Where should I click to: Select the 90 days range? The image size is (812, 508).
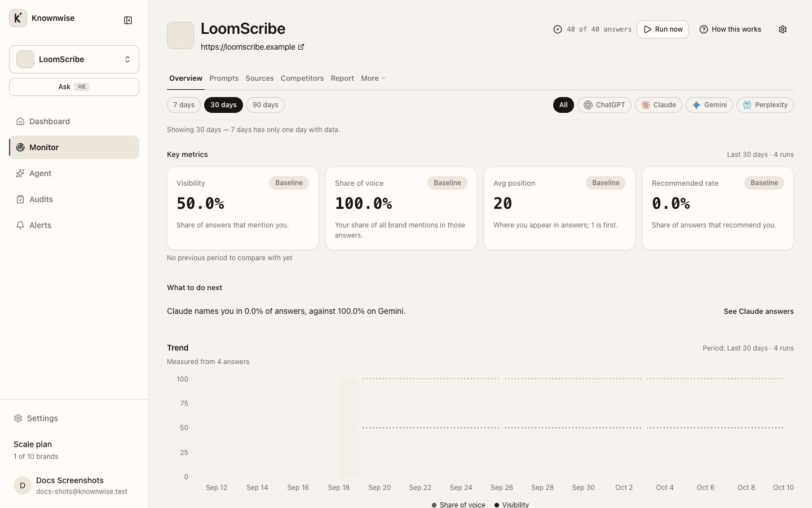pos(266,105)
